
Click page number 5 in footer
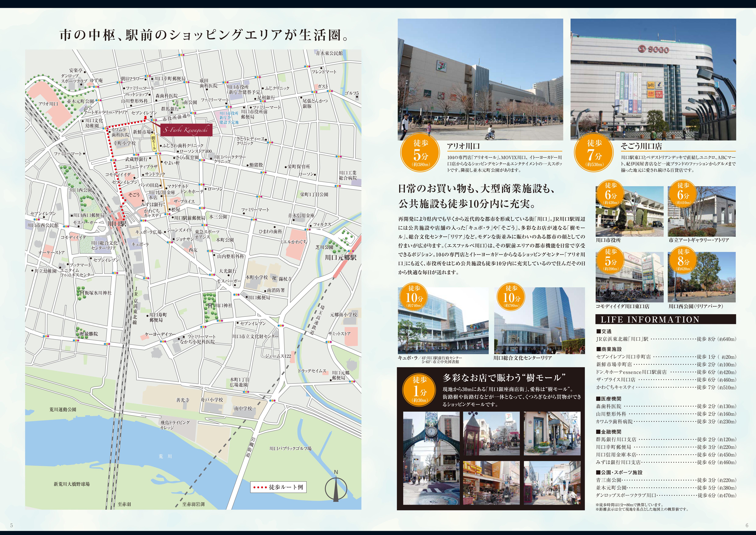(x=12, y=525)
